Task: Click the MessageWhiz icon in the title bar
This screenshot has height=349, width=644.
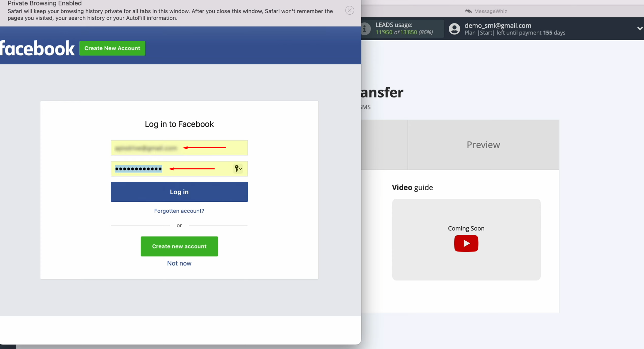Action: (469, 11)
